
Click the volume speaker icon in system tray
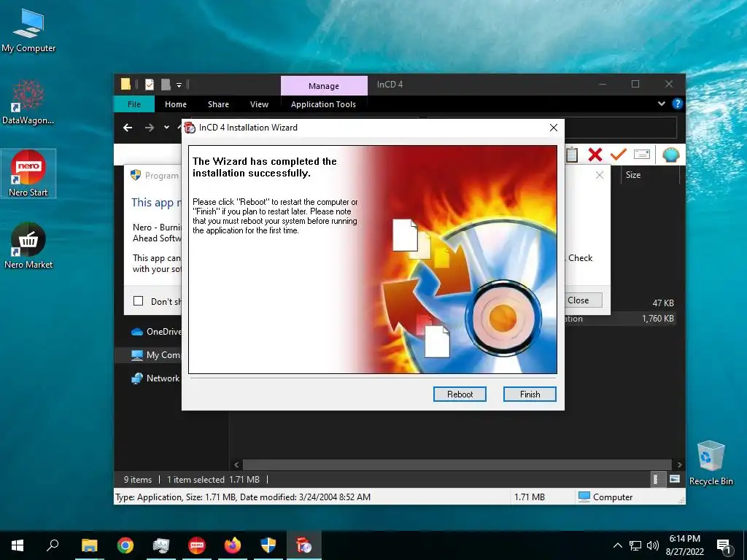pyautogui.click(x=652, y=545)
